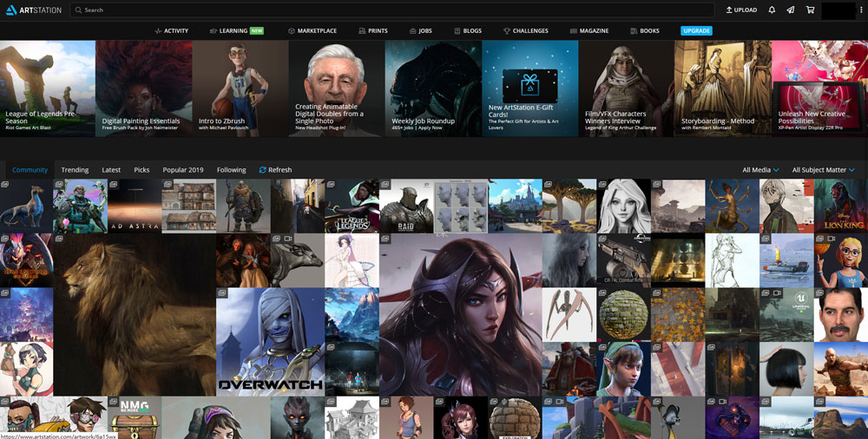Open the notifications bell
The image size is (868, 439).
772,10
